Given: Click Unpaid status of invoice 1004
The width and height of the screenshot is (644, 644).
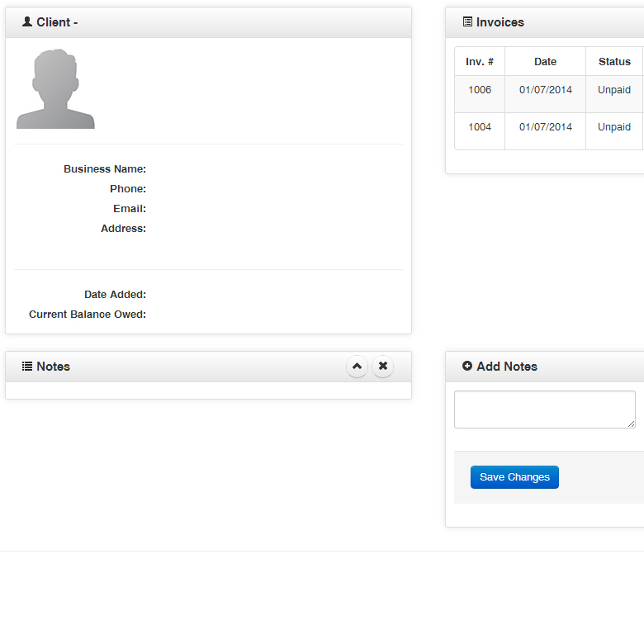Looking at the screenshot, I should tap(614, 127).
